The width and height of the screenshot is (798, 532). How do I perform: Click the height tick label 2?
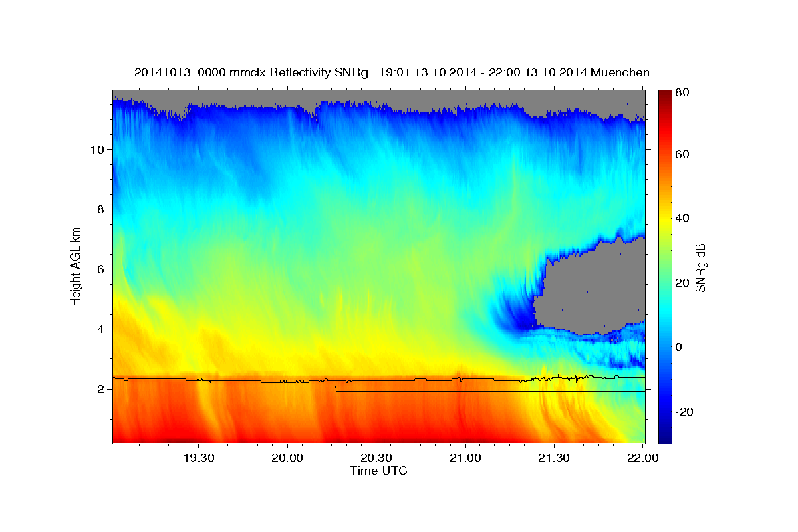[100, 389]
